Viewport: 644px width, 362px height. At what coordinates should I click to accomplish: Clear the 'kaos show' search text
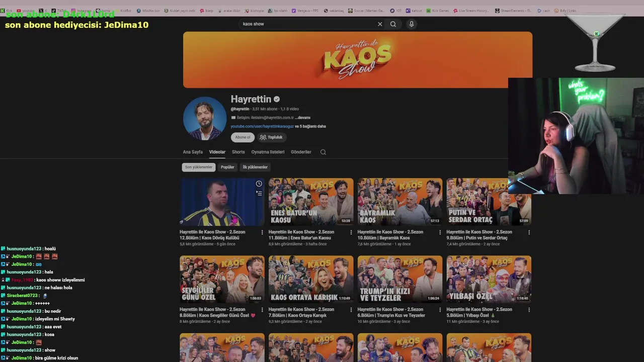click(x=380, y=24)
